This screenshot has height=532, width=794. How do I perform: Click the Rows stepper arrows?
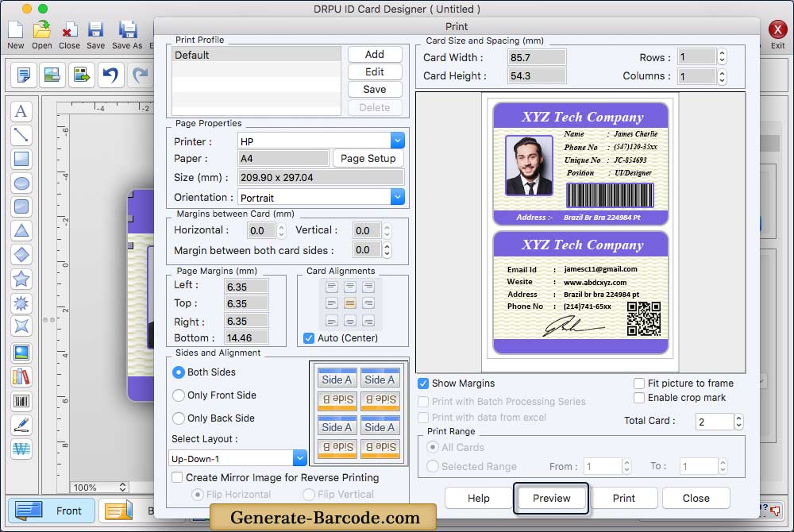(x=722, y=56)
